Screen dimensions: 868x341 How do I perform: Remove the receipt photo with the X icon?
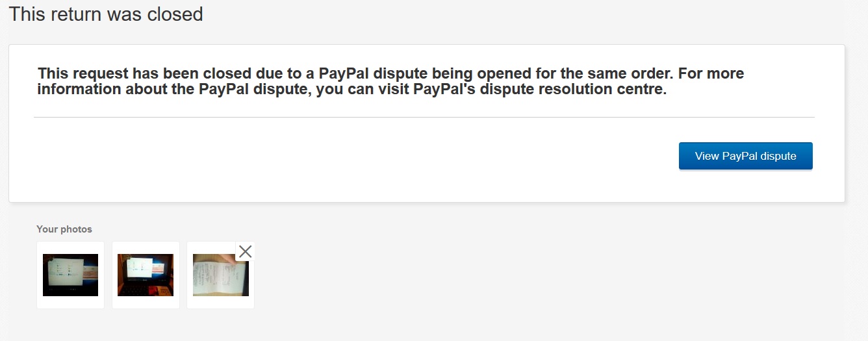tap(245, 251)
